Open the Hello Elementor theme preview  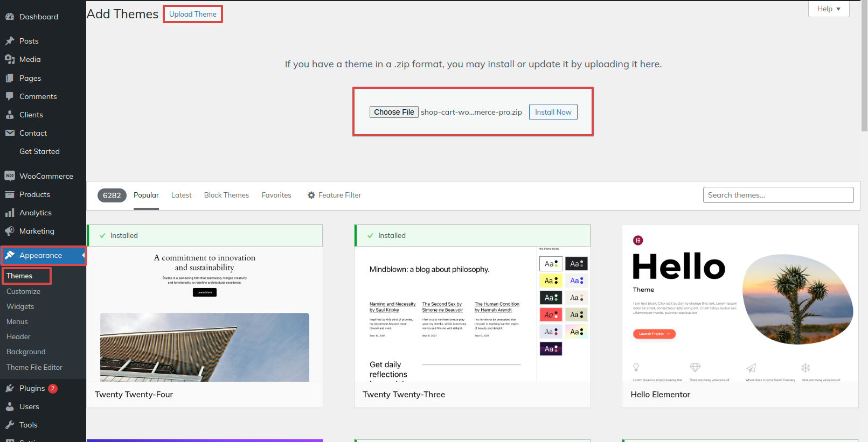[740, 303]
